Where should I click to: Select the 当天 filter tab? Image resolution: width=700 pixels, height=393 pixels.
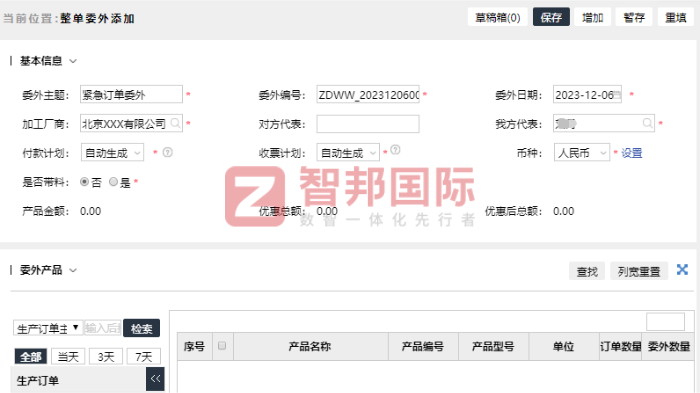(68, 356)
